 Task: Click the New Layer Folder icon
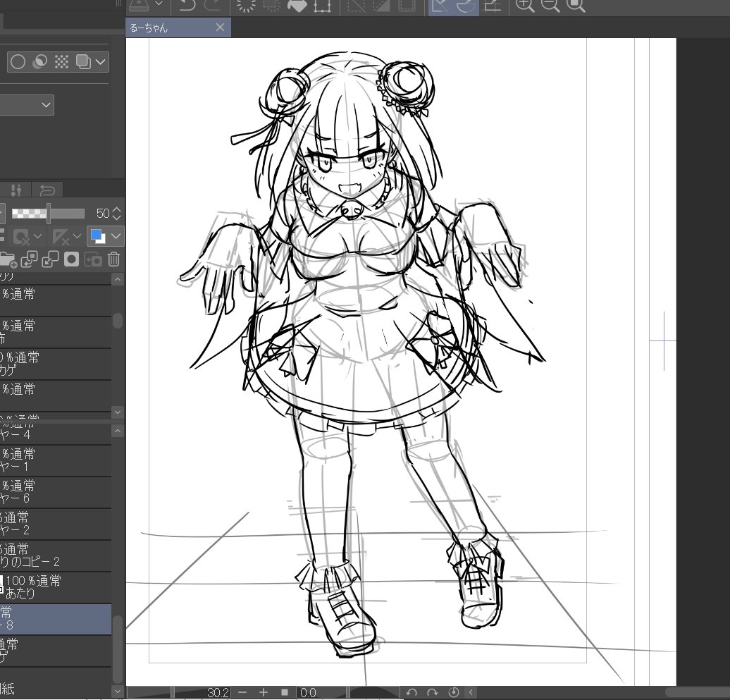pyautogui.click(x=8, y=260)
